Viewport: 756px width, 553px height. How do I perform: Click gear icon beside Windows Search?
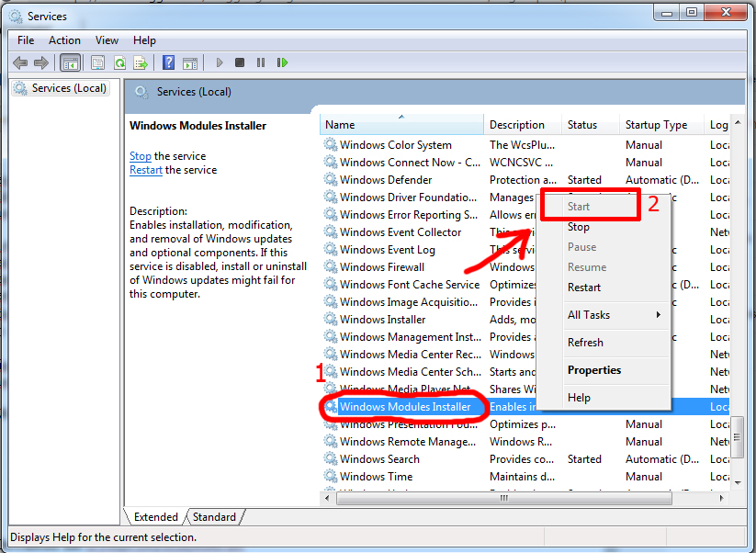(331, 458)
